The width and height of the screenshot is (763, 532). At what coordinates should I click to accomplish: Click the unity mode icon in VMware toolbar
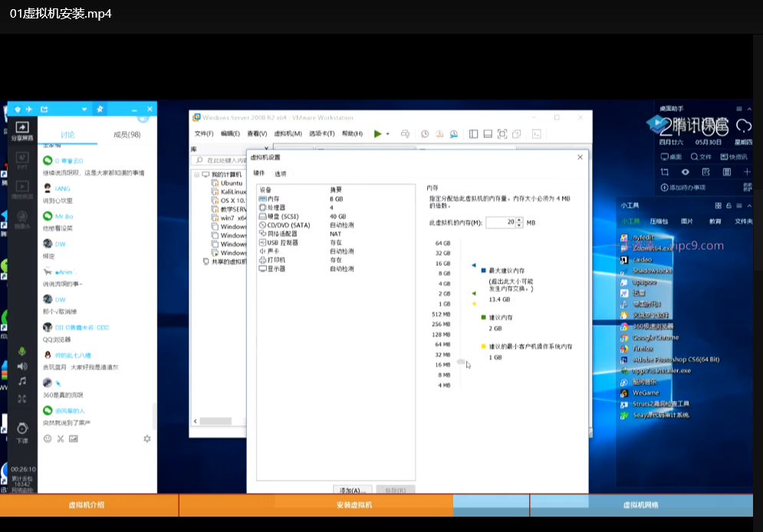[517, 133]
